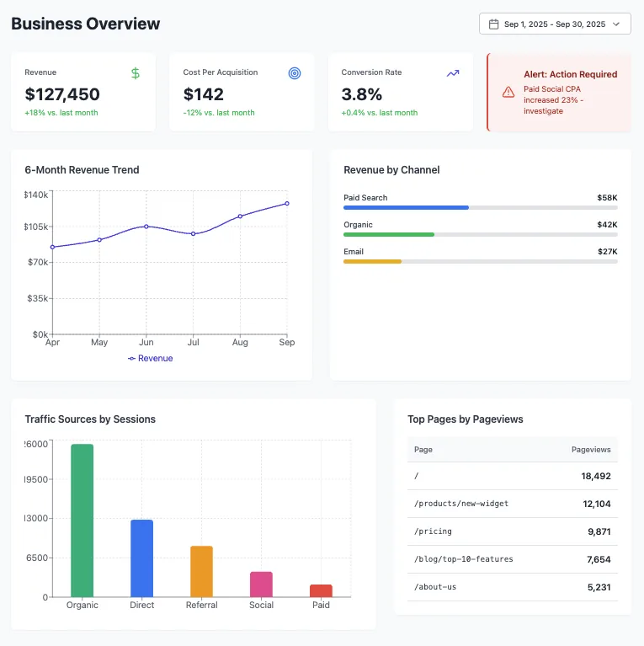Screen dimensions: 644x646
Task: Click the warning triangle alert icon
Action: [508, 92]
